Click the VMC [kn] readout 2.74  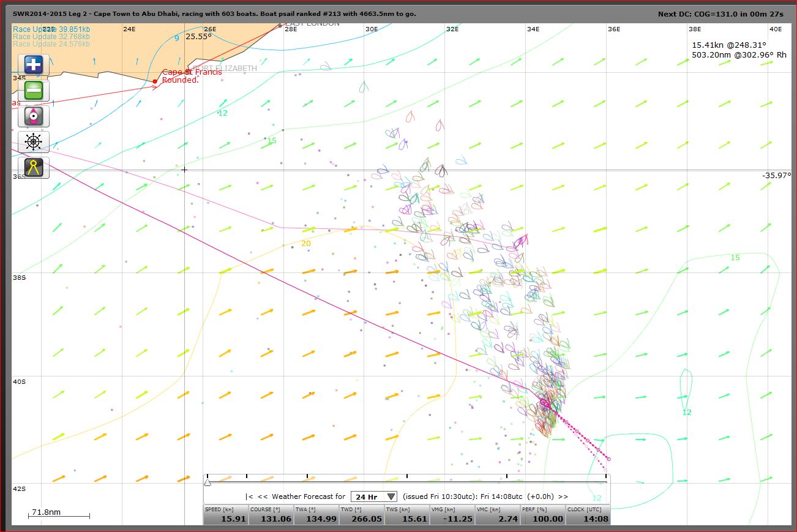[x=507, y=519]
